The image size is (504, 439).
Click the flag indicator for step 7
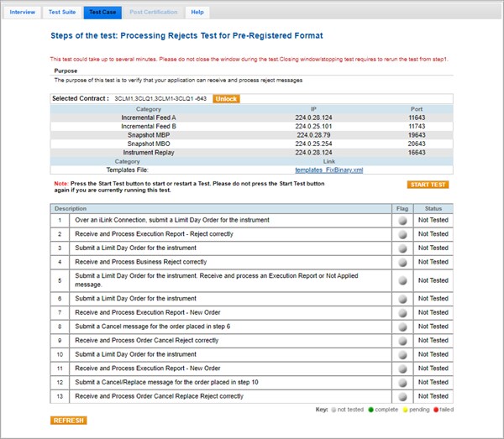click(x=403, y=313)
